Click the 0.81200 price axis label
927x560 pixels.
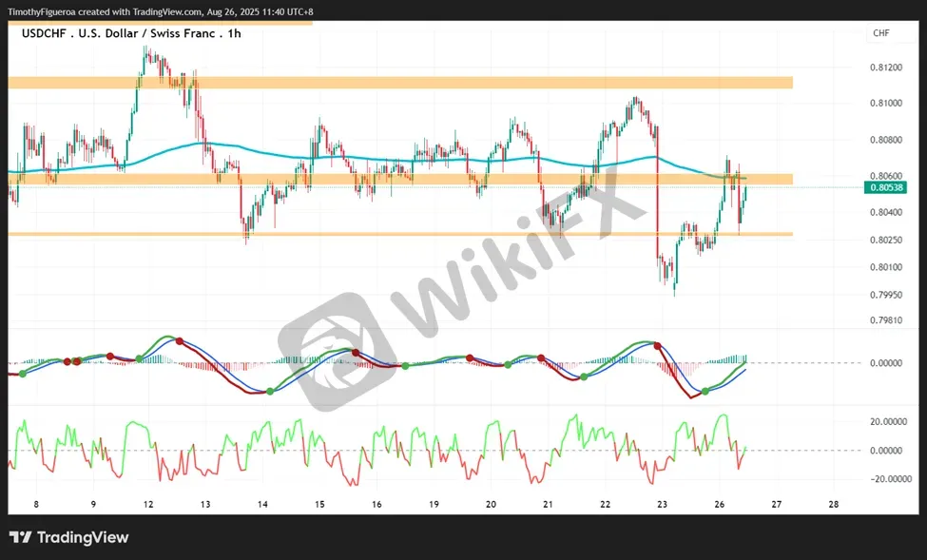click(x=885, y=68)
